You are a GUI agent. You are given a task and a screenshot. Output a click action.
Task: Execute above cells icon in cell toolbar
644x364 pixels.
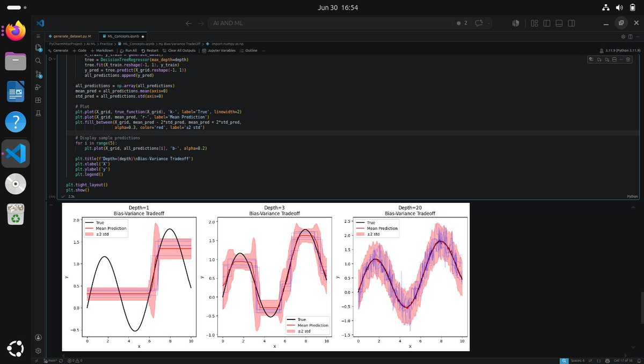click(599, 59)
